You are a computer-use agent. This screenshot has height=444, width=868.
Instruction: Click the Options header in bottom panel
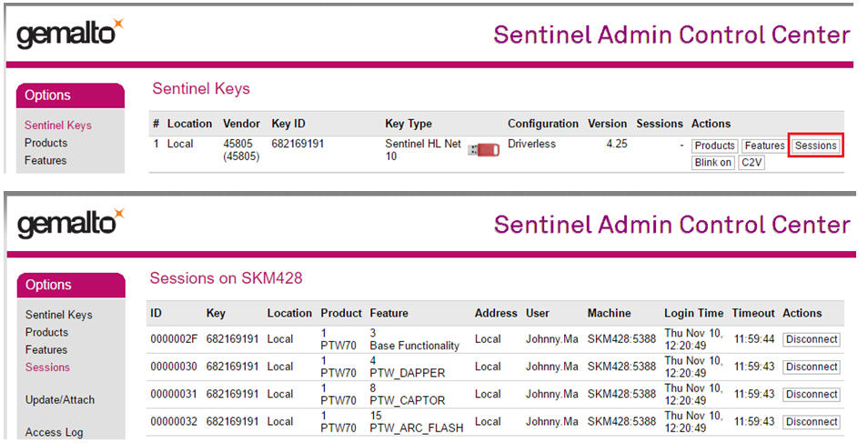click(x=47, y=285)
